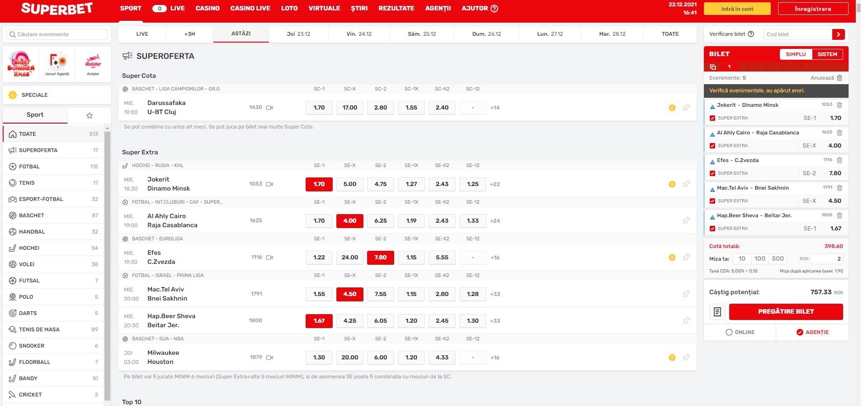This screenshot has width=868, height=406.
Task: Uncheck Hap.Beer Sheva ticket checkbox
Action: [x=712, y=229]
